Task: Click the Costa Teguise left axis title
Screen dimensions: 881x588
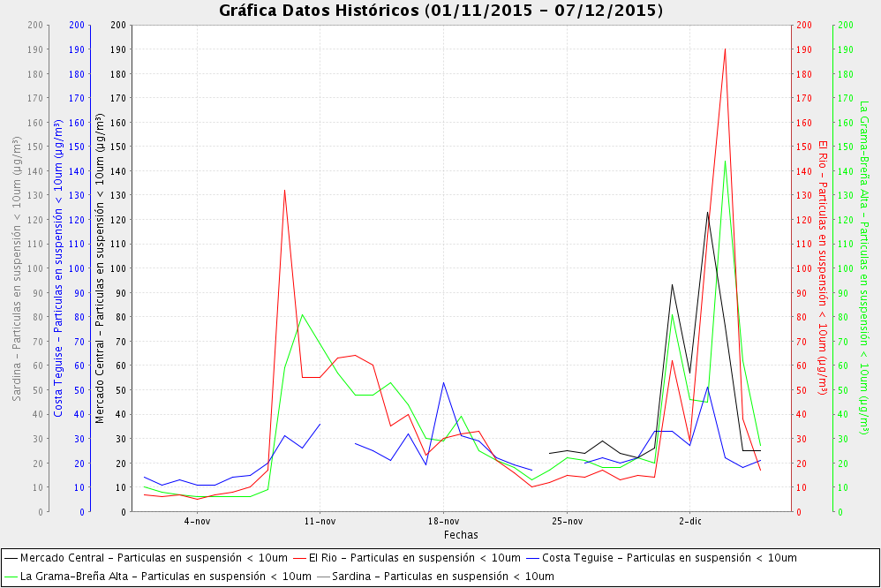Action: click(58, 268)
